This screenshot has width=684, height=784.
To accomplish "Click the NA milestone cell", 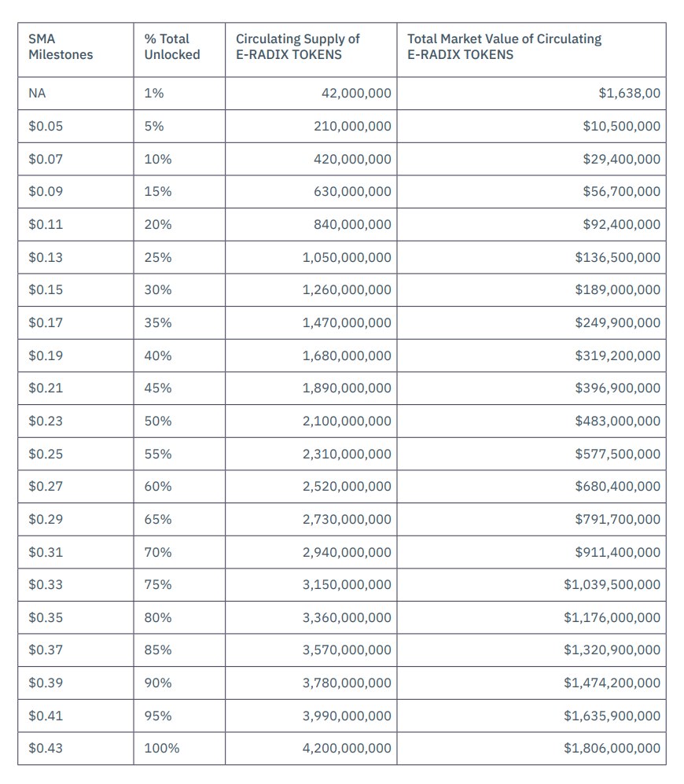I will [75, 94].
